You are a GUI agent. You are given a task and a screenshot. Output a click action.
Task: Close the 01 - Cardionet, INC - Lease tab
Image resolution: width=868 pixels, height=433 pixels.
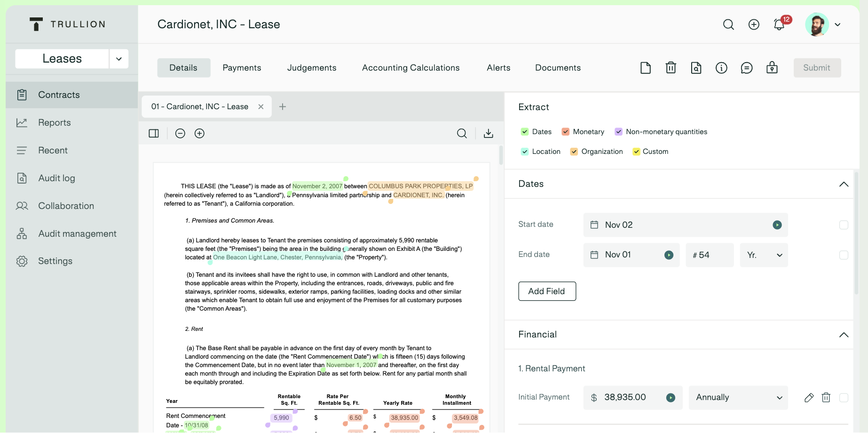point(260,107)
